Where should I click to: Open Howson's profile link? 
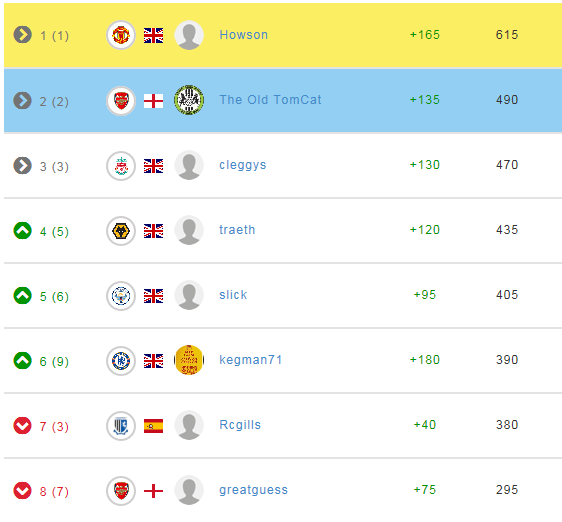[243, 35]
